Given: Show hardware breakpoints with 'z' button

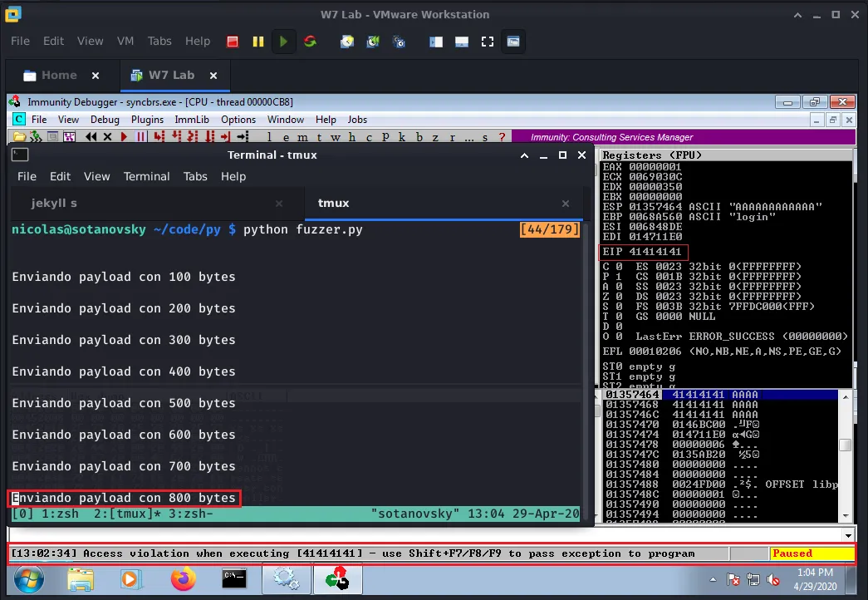Looking at the screenshot, I should (435, 137).
